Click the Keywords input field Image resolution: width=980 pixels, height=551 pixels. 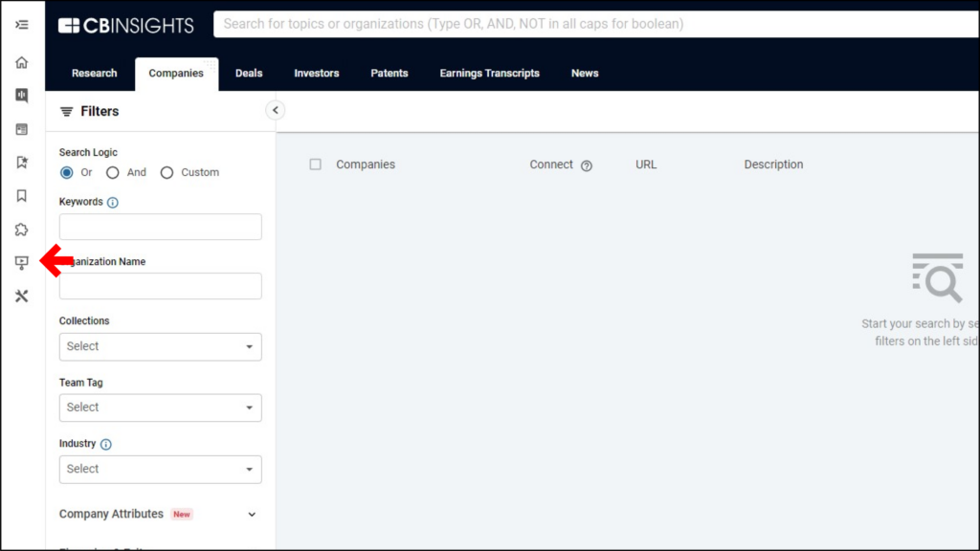161,227
